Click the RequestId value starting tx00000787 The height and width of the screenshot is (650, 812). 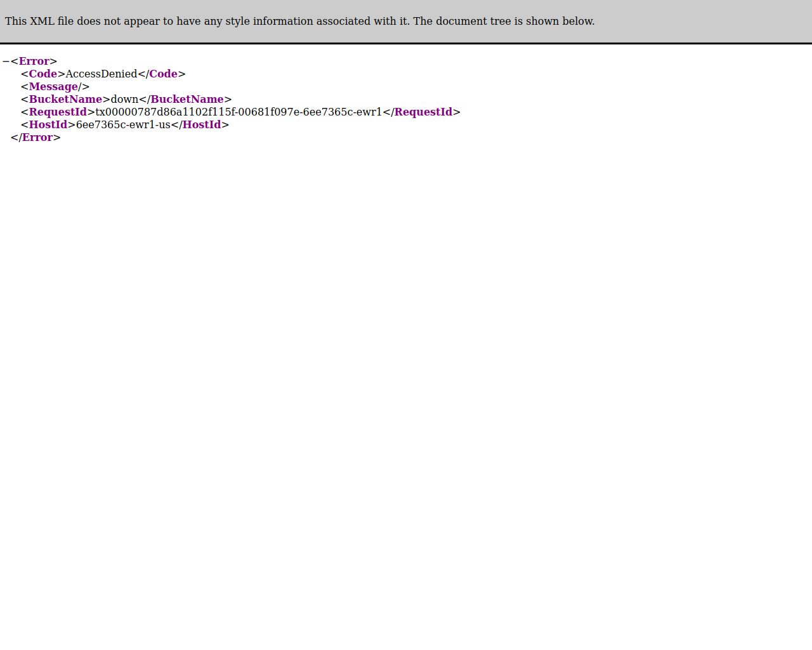click(x=239, y=112)
